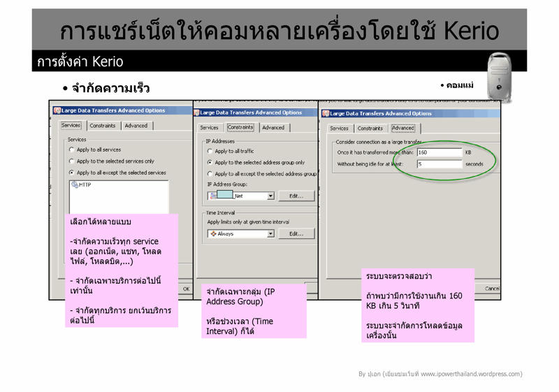Viewport: 559px width, 392px height.
Task: Click Edit button next to IP Address Group
Action: click(296, 196)
